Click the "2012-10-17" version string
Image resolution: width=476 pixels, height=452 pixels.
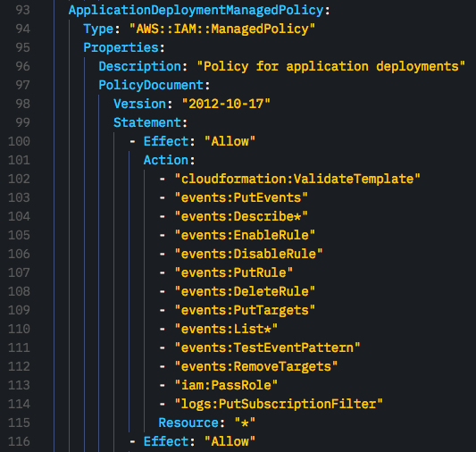tap(226, 105)
